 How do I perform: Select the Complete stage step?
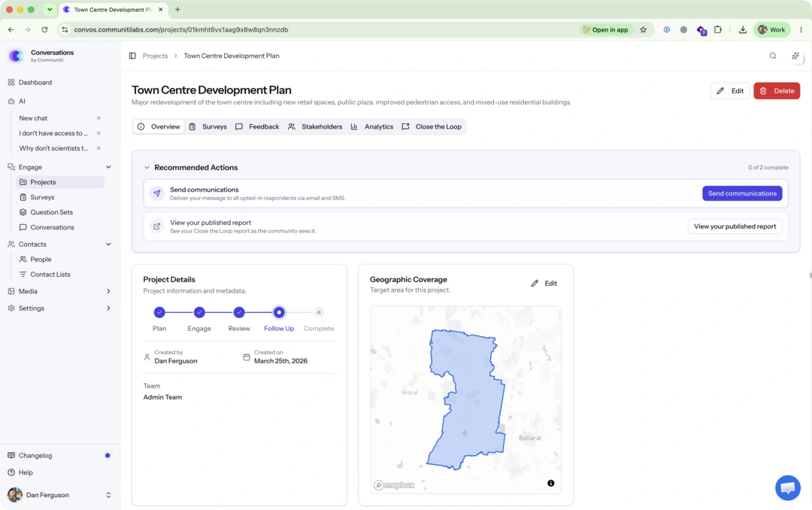319,312
